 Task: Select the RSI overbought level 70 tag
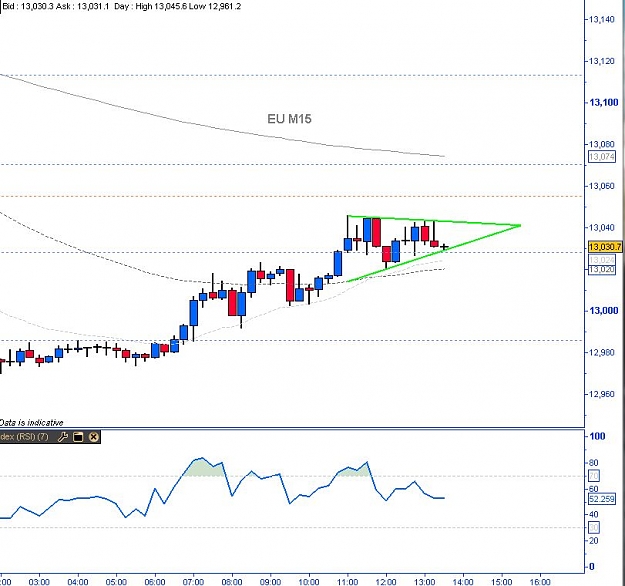[594, 476]
